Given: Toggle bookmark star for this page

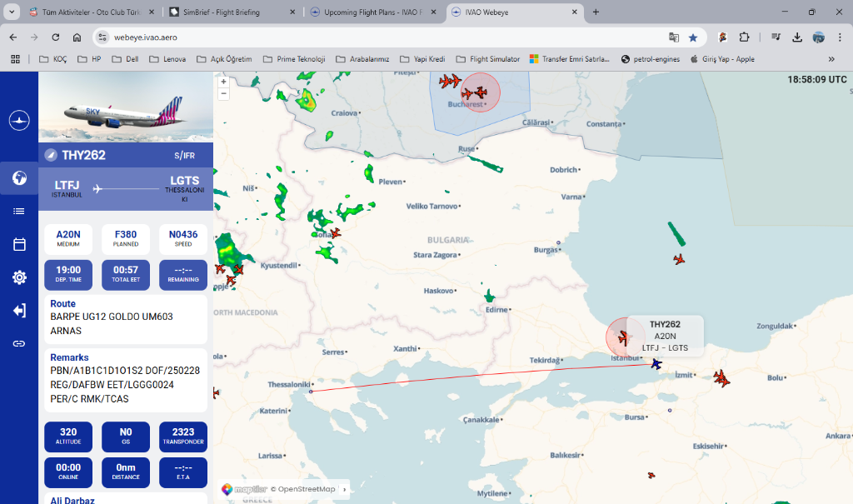Looking at the screenshot, I should [x=693, y=37].
